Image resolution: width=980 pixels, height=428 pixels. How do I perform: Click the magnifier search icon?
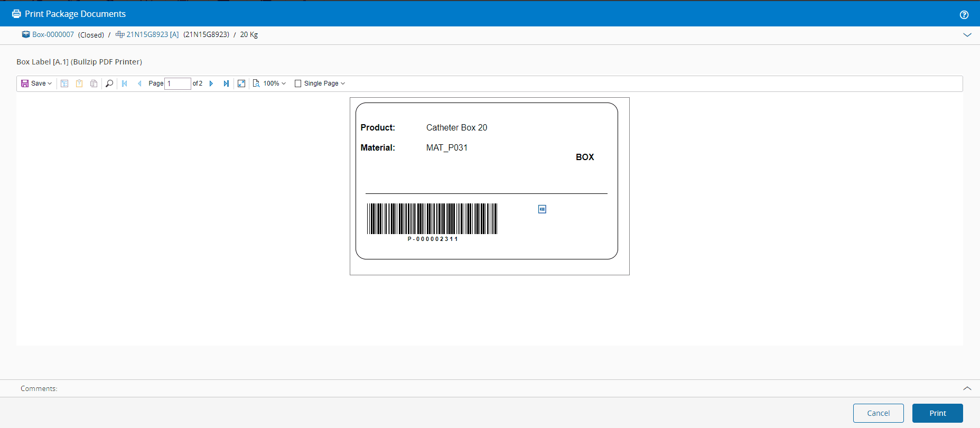[x=109, y=83]
